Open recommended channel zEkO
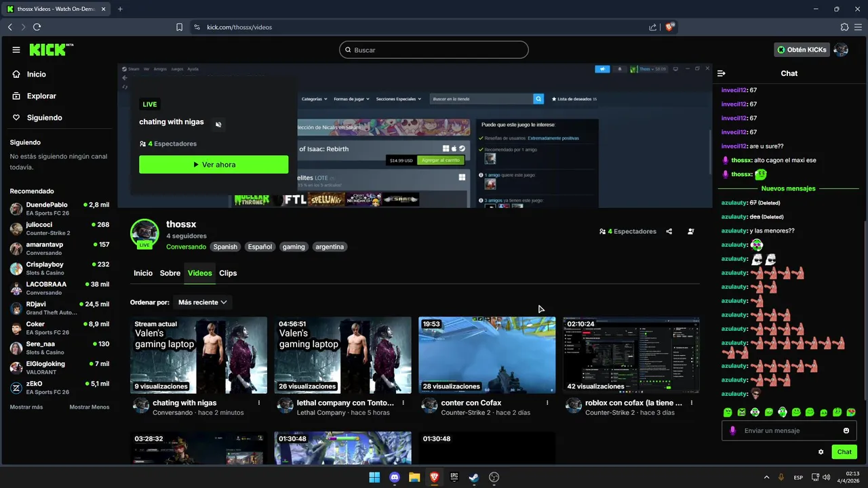 [60, 388]
